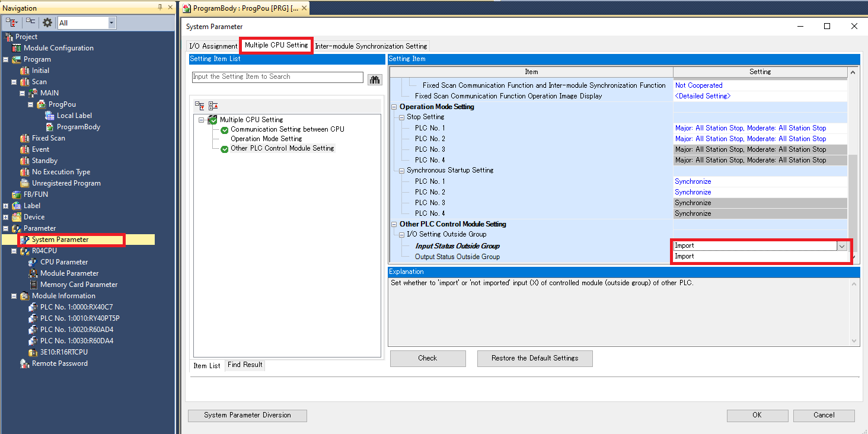Click the Module Configuration icon in Navigation
This screenshot has width=868, height=434.
tap(17, 48)
